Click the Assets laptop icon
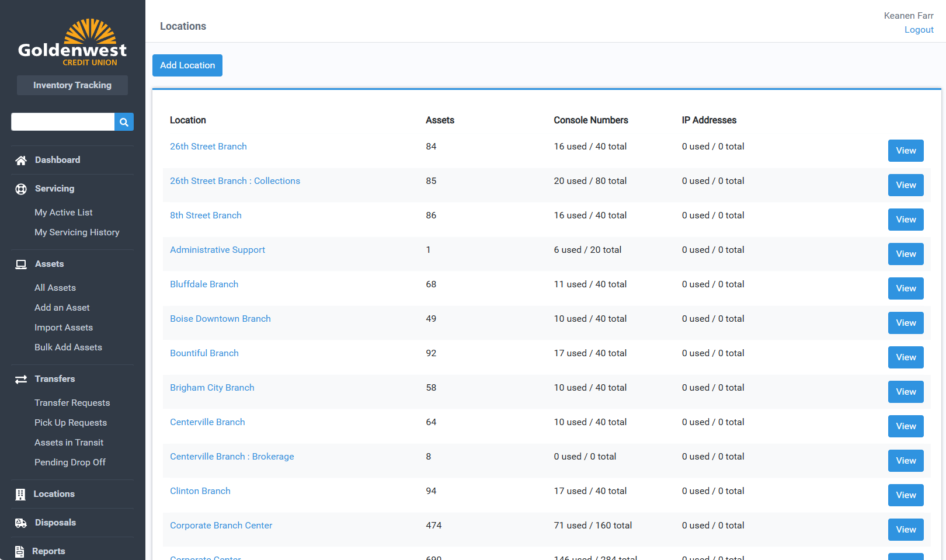This screenshot has width=946, height=560. click(21, 265)
